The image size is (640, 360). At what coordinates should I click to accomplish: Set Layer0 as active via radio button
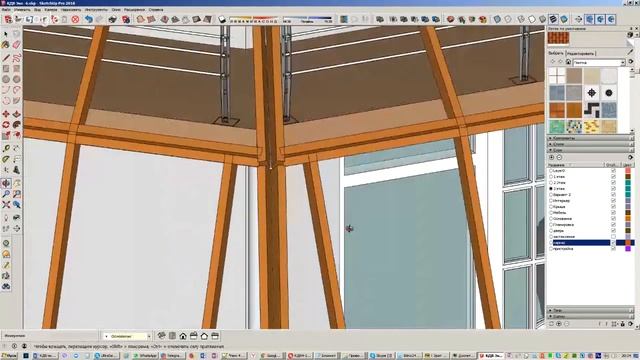coord(551,171)
